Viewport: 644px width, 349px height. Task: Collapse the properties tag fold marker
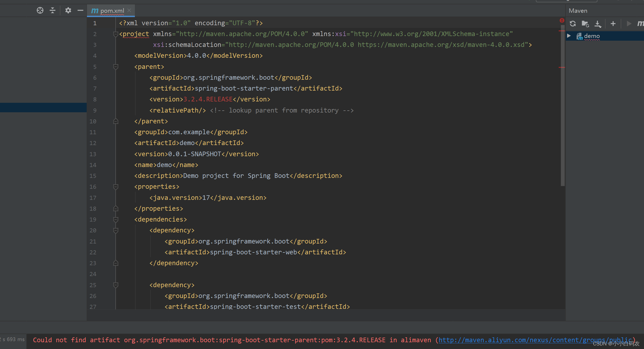[116, 187]
